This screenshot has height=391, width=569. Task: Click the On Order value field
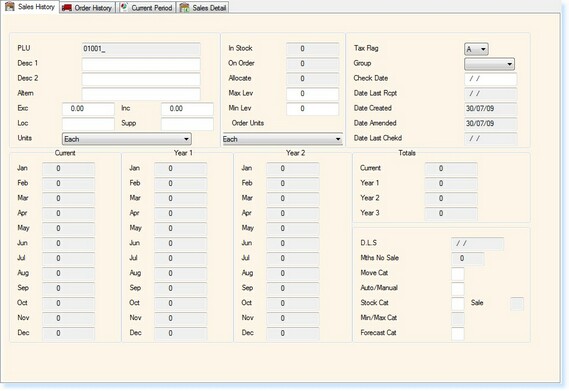(312, 64)
